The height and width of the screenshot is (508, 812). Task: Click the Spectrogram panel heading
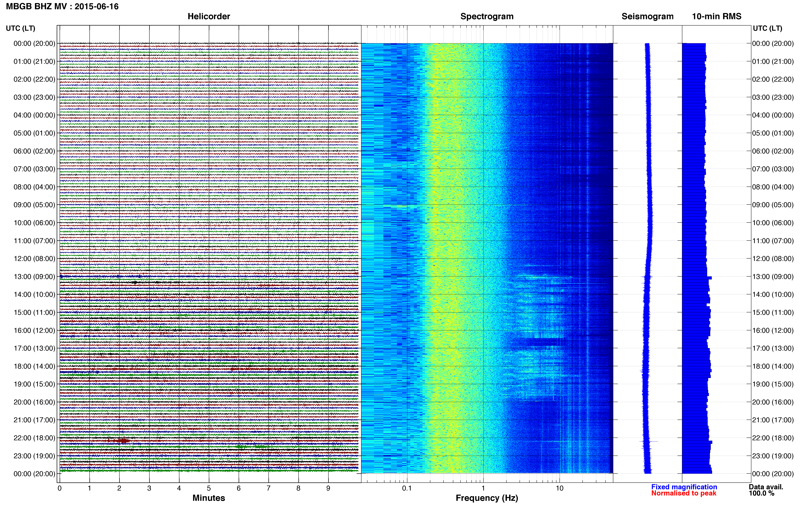point(487,16)
